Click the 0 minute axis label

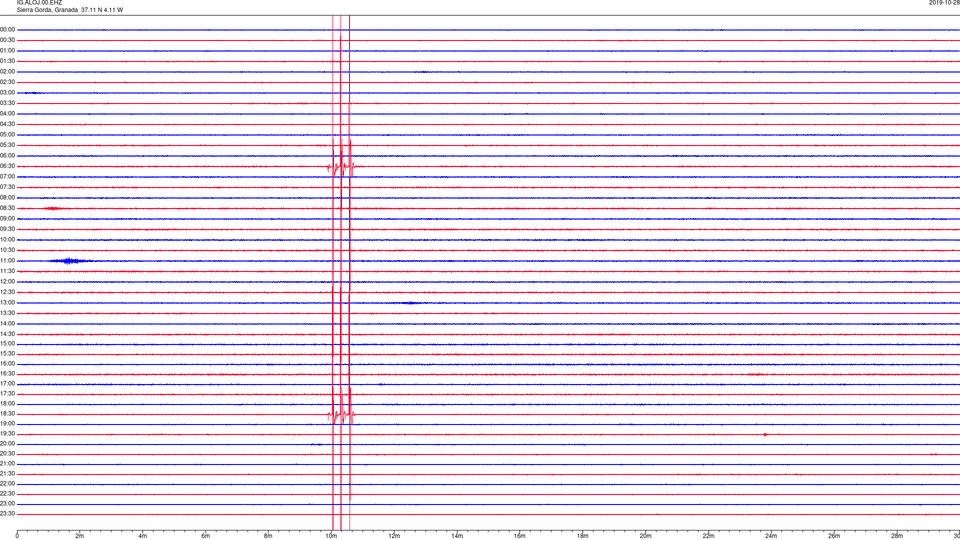click(17, 536)
